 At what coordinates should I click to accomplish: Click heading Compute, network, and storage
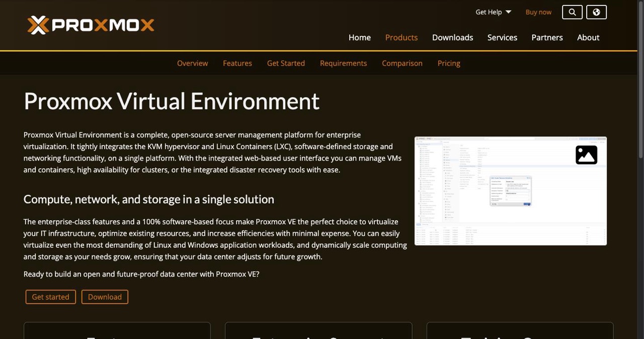click(149, 199)
